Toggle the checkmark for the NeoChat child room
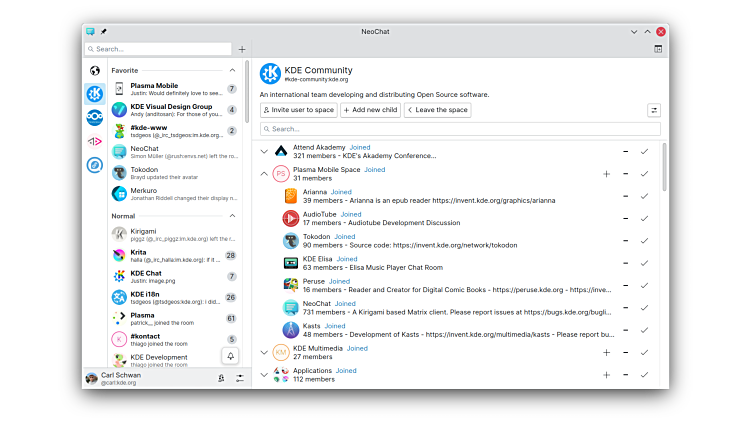752x423 pixels. tap(645, 307)
